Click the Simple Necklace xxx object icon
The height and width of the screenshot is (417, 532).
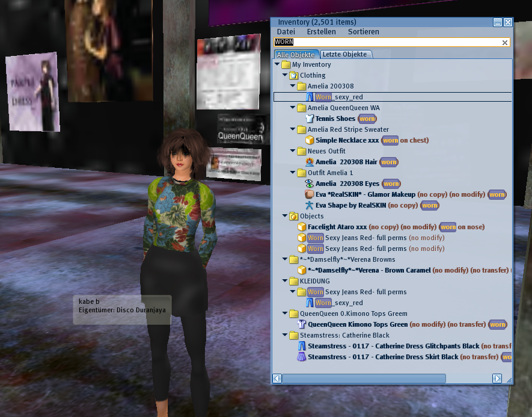coord(310,140)
